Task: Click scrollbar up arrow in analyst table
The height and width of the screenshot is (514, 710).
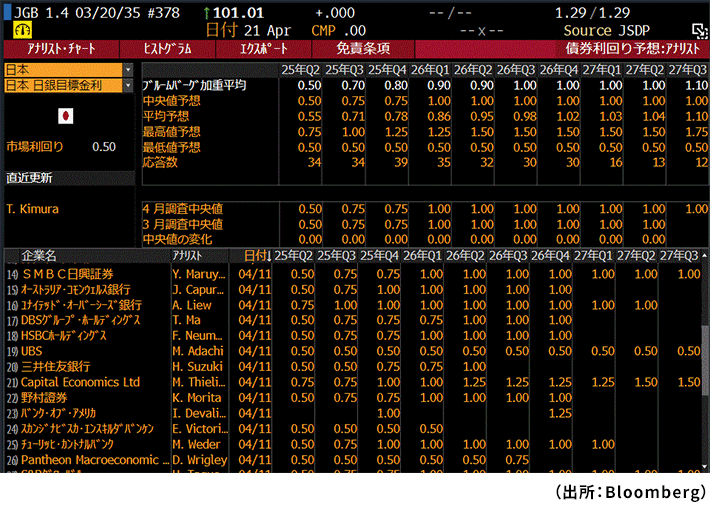Action: pos(705,255)
